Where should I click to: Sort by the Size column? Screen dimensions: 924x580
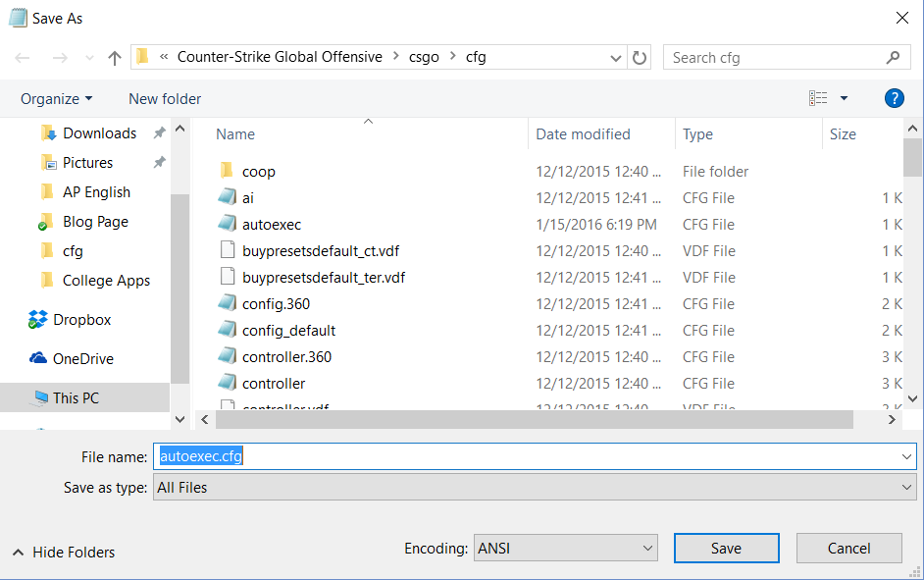pyautogui.click(x=843, y=134)
